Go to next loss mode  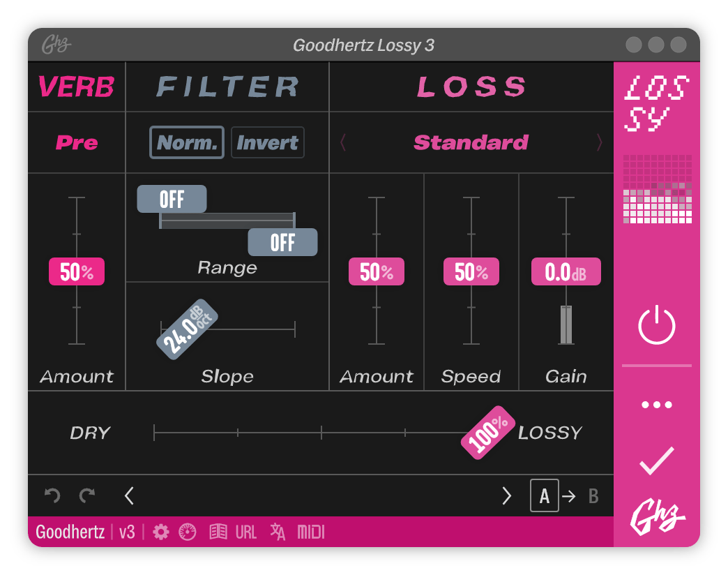pyautogui.click(x=600, y=142)
